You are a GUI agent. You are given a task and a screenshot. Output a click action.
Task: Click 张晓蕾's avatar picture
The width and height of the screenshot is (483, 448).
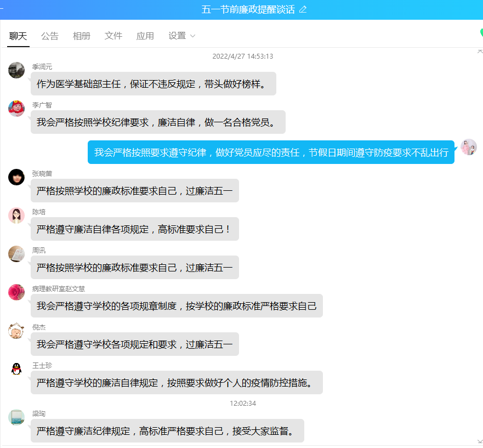(16, 177)
